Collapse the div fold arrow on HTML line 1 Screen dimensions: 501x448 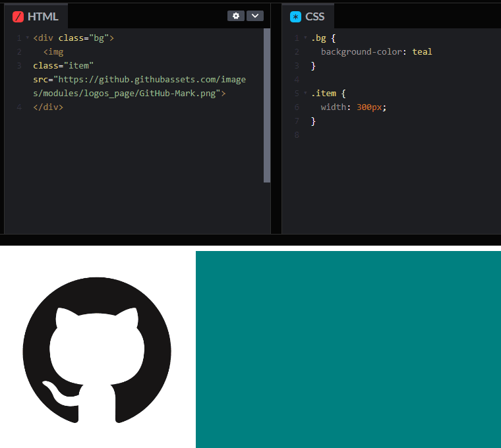(27, 38)
